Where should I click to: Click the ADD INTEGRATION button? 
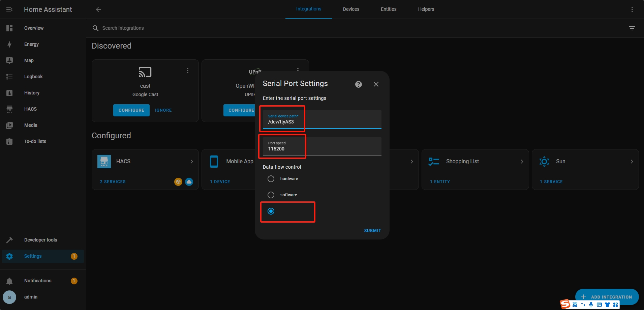point(607,297)
